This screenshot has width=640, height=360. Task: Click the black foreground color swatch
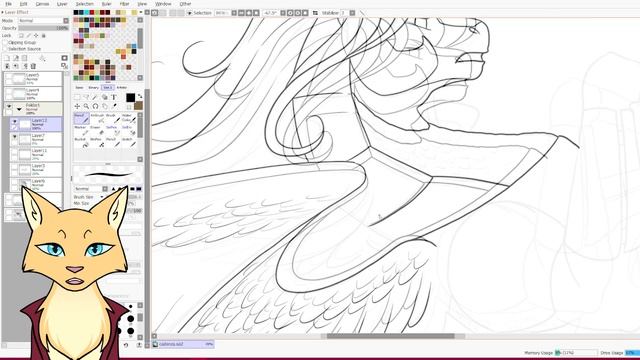pos(130,98)
